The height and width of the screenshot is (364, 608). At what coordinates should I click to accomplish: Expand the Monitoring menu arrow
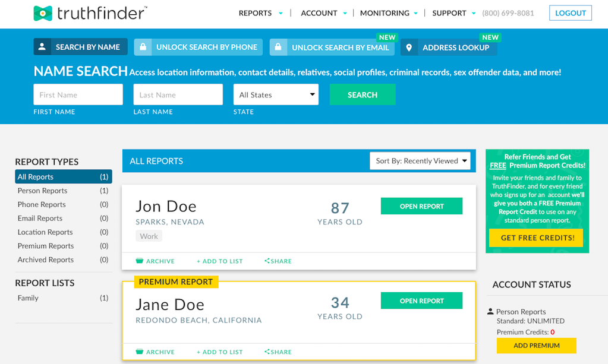click(x=416, y=14)
